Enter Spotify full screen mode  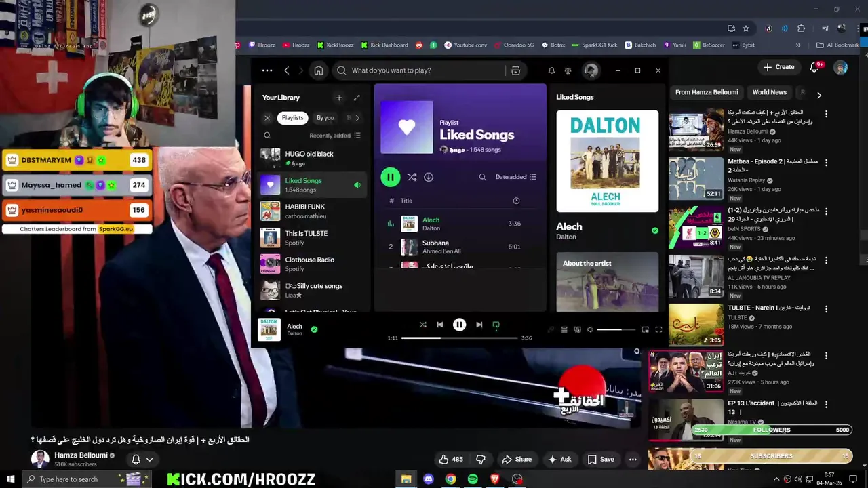658,330
